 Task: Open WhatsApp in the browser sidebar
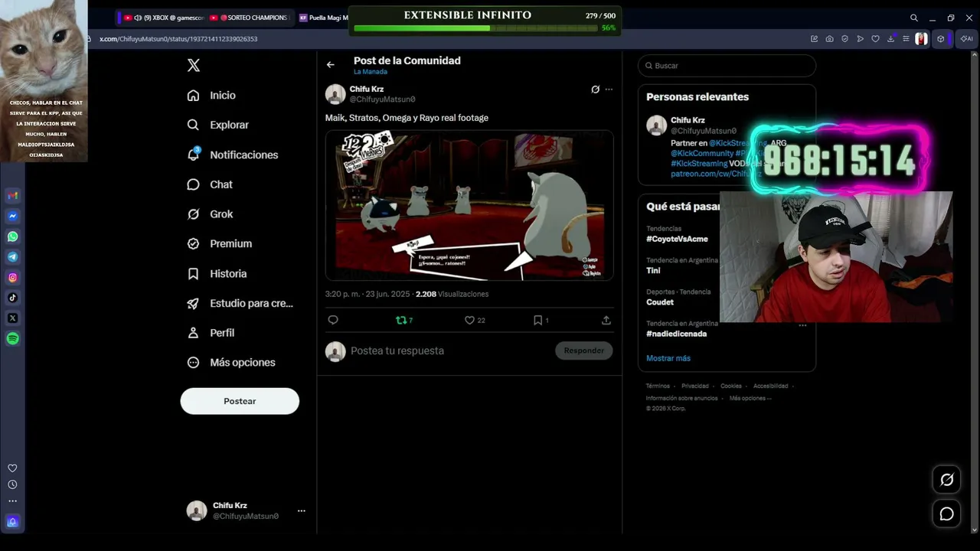click(13, 236)
